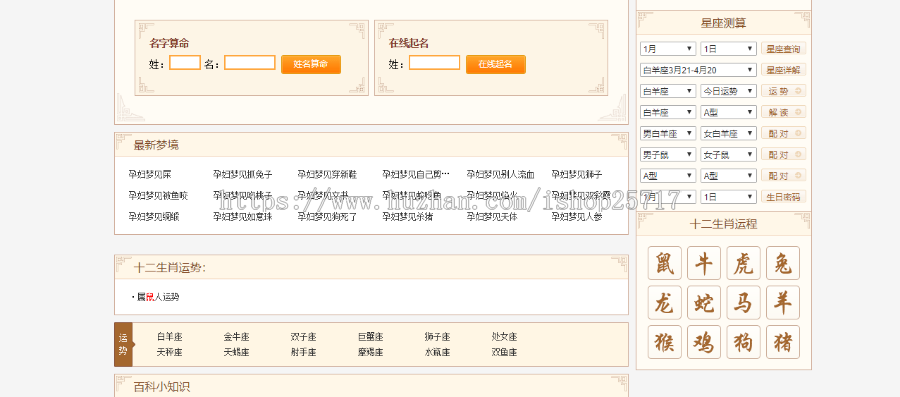
Task: Open the 女白羊座 dropdown
Action: [x=728, y=134]
